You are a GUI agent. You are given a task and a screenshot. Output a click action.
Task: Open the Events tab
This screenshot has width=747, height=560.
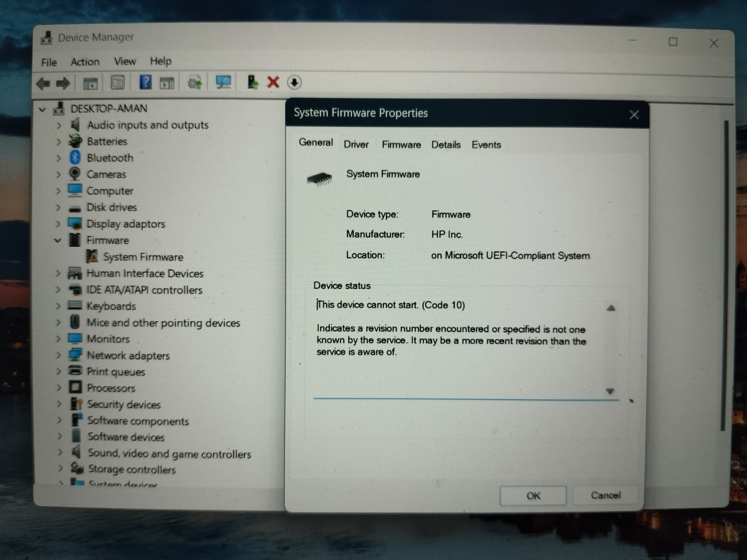tap(486, 145)
